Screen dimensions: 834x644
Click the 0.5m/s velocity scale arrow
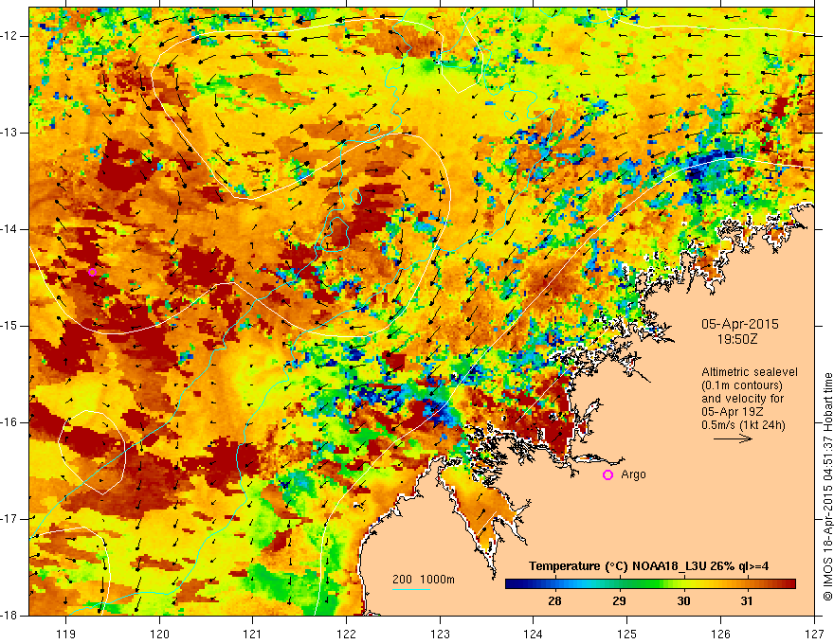[x=733, y=438]
